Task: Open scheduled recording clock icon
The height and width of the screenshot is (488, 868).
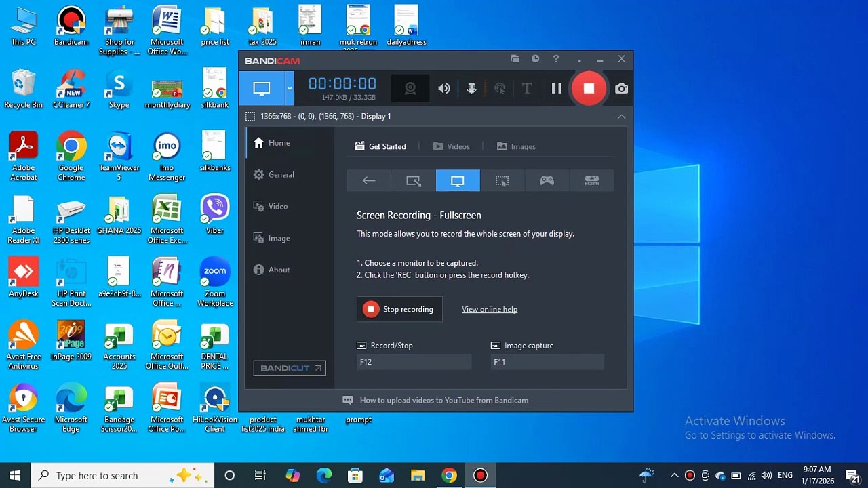Action: tap(536, 59)
